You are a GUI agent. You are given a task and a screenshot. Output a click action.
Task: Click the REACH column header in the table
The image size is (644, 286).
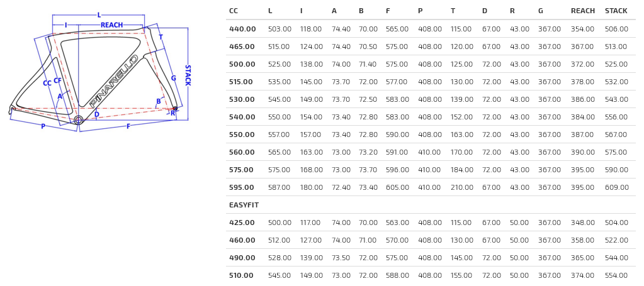tap(582, 11)
